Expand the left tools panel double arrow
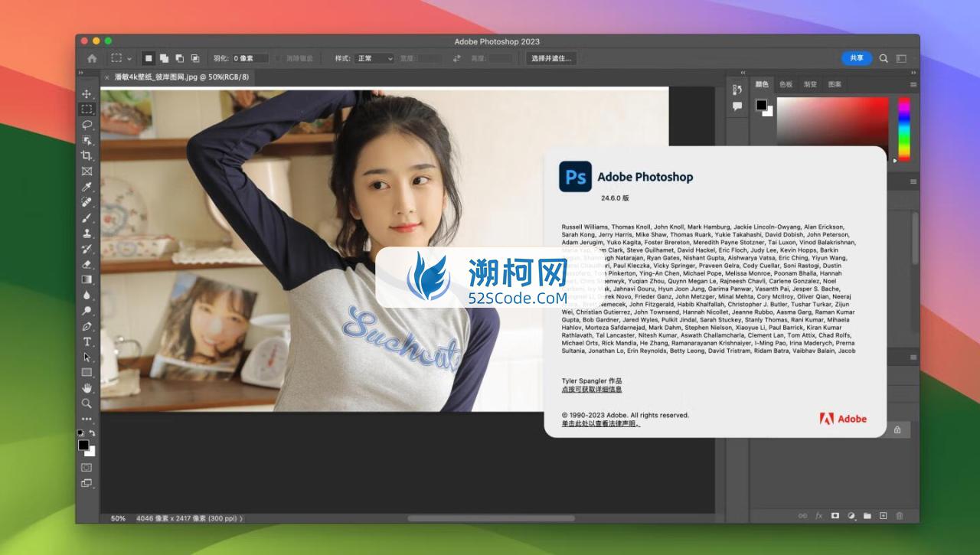Viewport: 980px width, 555px height. click(80, 73)
